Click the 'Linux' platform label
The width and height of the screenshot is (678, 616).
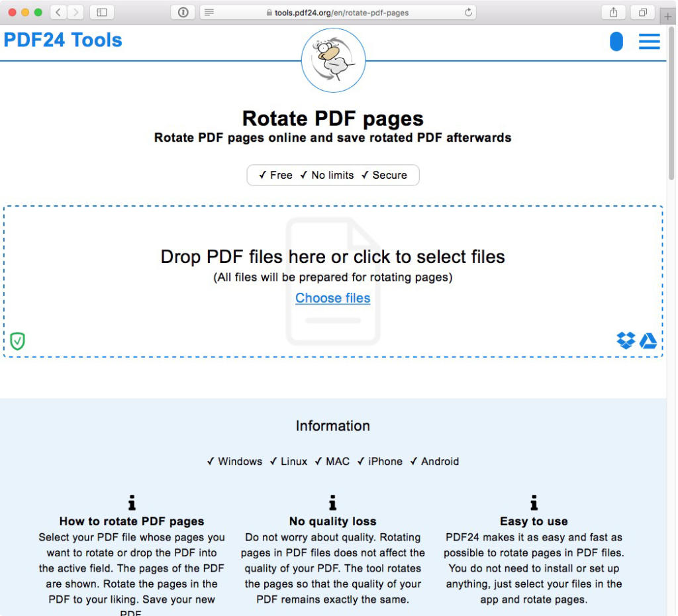pyautogui.click(x=289, y=462)
